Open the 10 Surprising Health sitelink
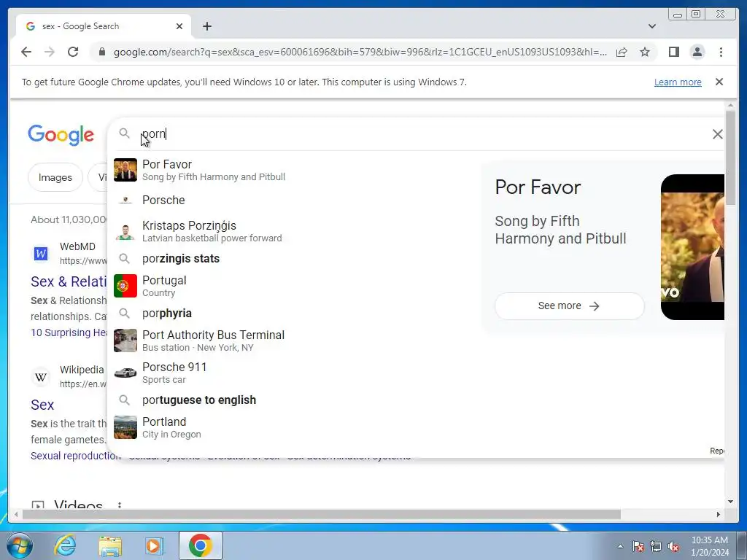747x560 pixels. click(69, 332)
